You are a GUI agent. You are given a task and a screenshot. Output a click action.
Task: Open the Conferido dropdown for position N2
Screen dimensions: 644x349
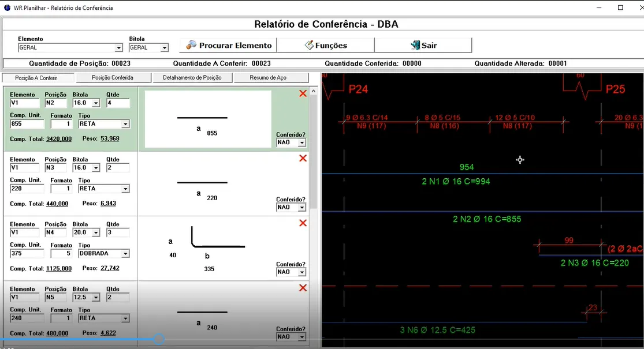(x=301, y=142)
